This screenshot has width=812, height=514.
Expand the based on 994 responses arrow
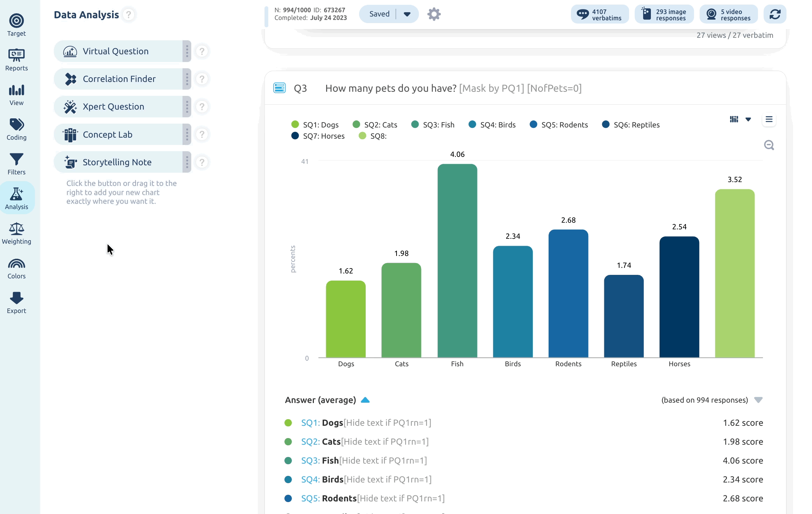[x=758, y=400]
